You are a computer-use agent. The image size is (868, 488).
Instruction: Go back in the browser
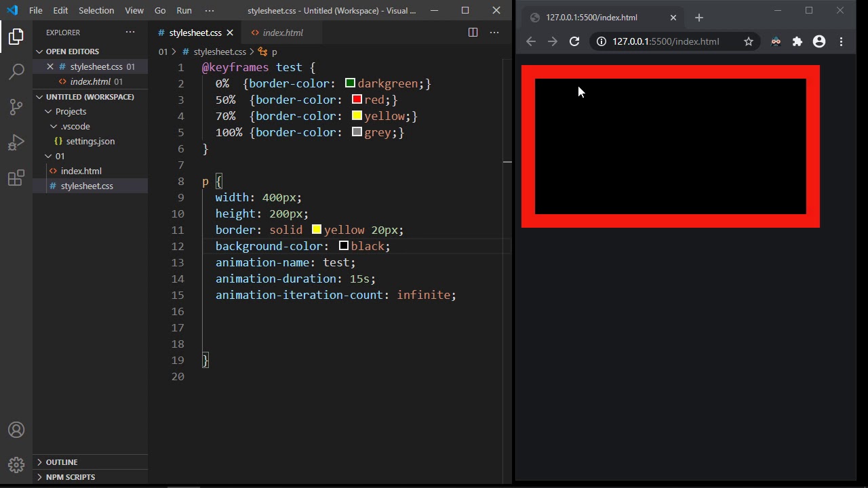pyautogui.click(x=531, y=41)
